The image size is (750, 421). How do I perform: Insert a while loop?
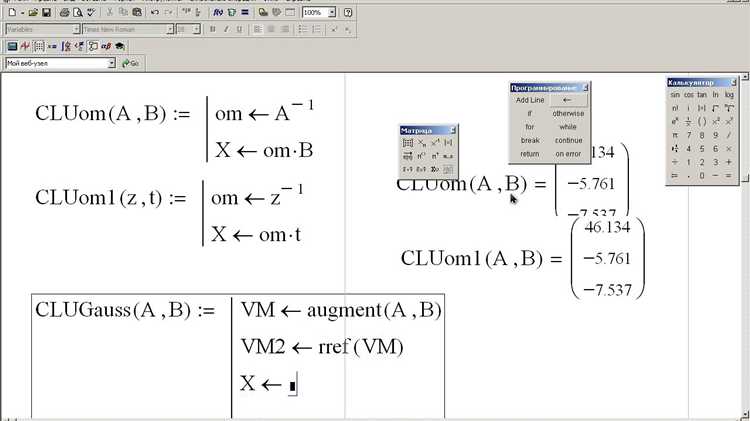(x=568, y=127)
